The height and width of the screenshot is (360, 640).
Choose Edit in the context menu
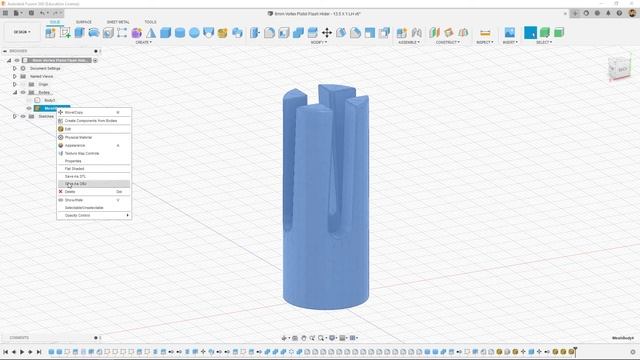coord(94,129)
